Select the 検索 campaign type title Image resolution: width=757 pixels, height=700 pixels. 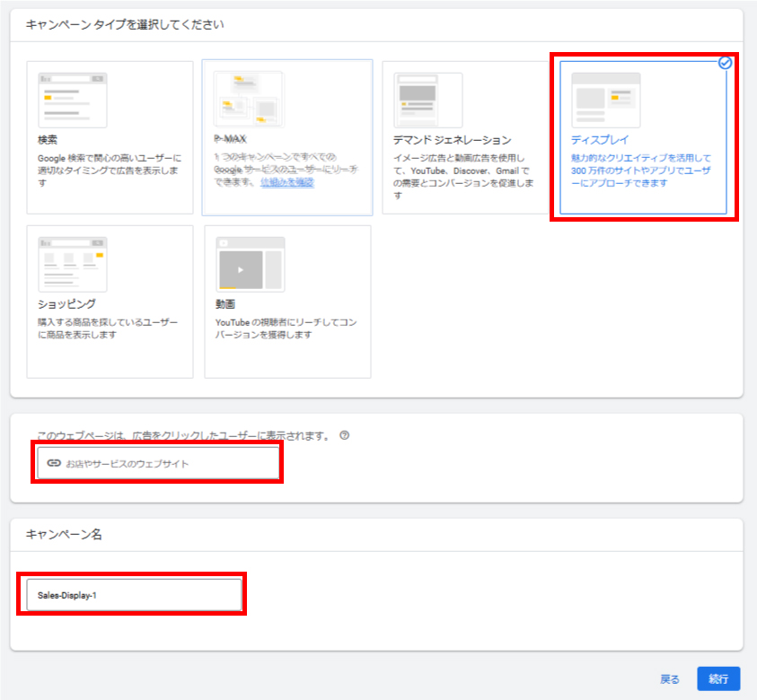click(49, 141)
